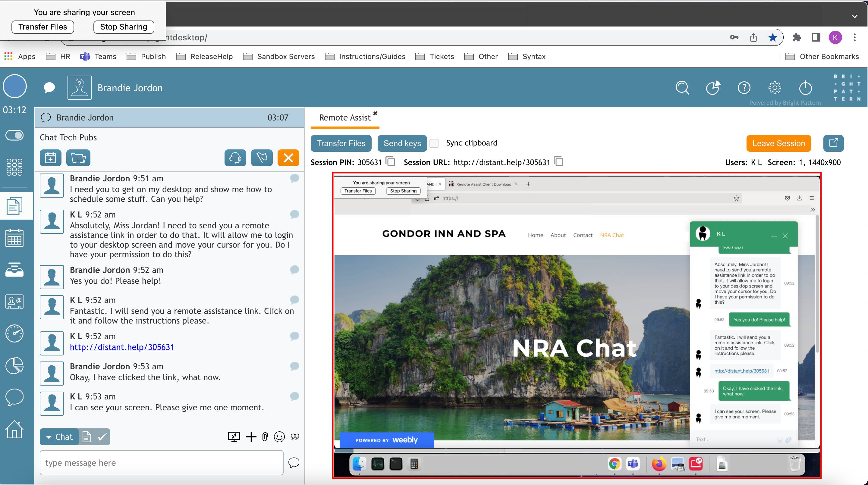
Task: Open the contacts directory icon
Action: point(14,302)
